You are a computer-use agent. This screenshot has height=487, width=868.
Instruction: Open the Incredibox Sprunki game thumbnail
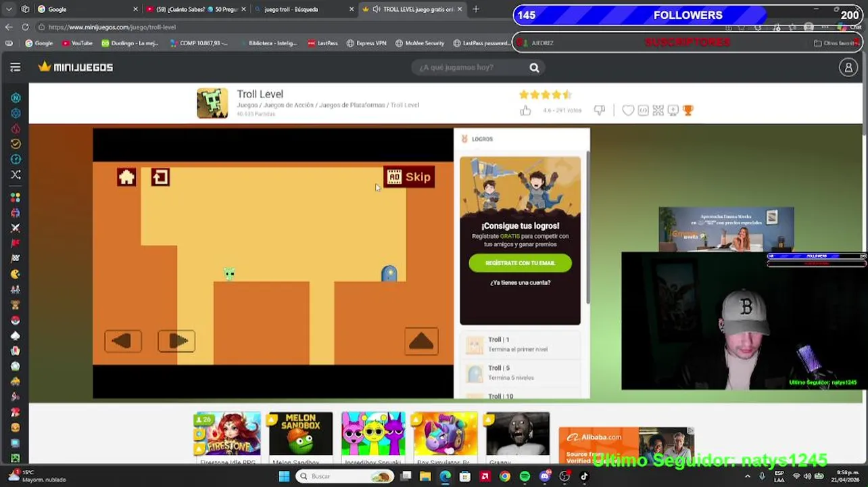click(373, 437)
